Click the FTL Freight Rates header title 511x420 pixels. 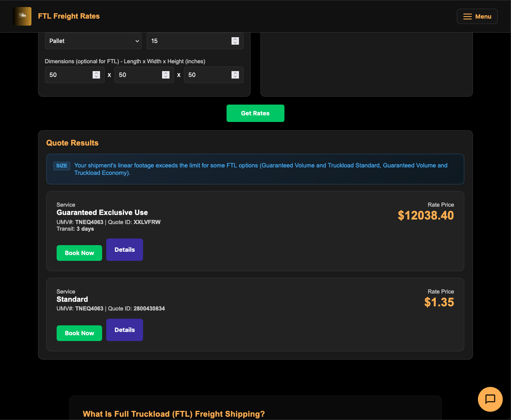[69, 16]
